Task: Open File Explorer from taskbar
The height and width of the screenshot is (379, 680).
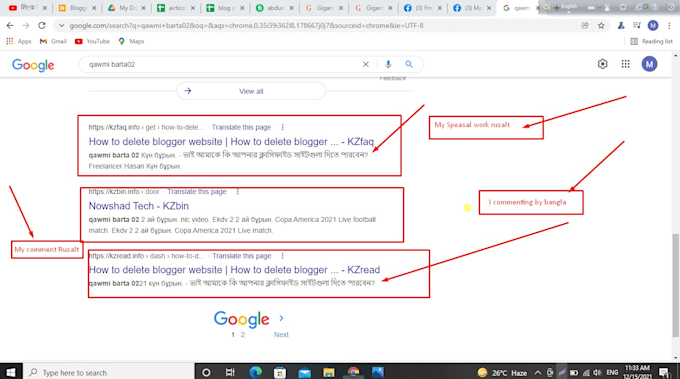Action: [x=329, y=372]
